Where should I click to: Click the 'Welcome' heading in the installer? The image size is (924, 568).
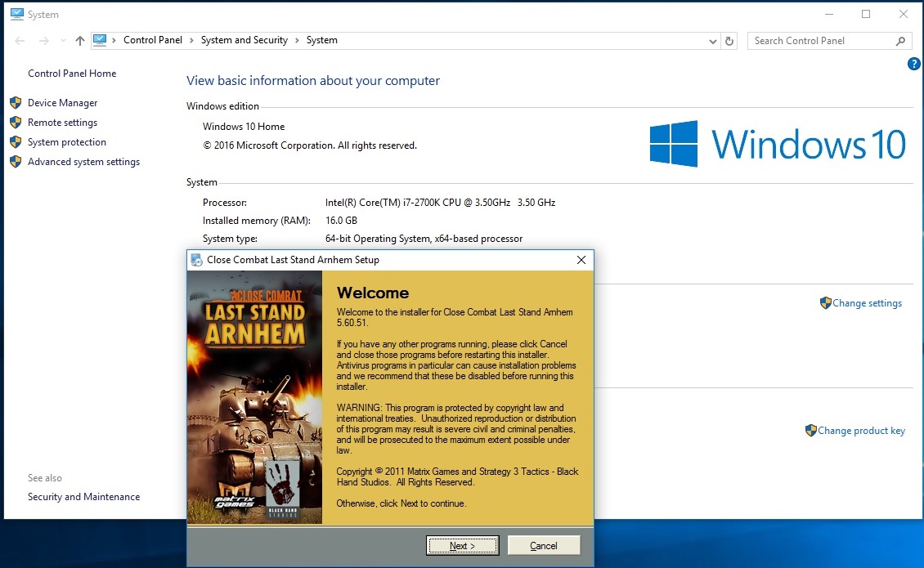pos(372,293)
